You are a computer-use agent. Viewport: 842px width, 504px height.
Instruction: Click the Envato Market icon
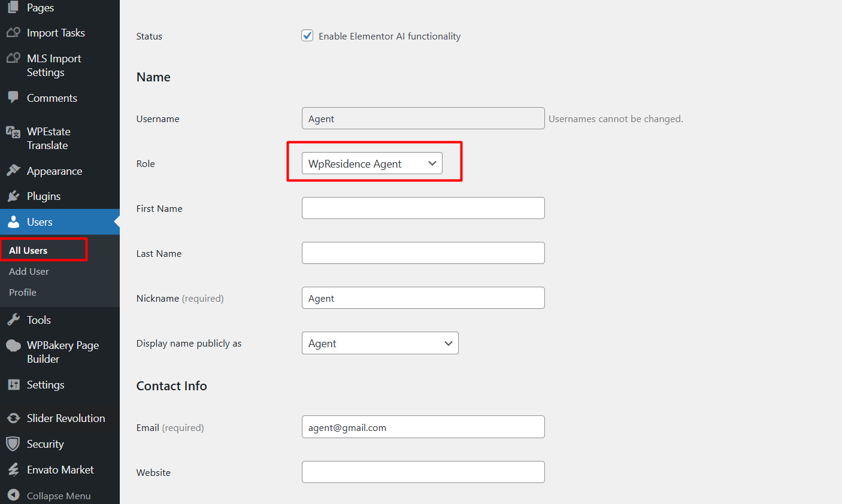13,470
